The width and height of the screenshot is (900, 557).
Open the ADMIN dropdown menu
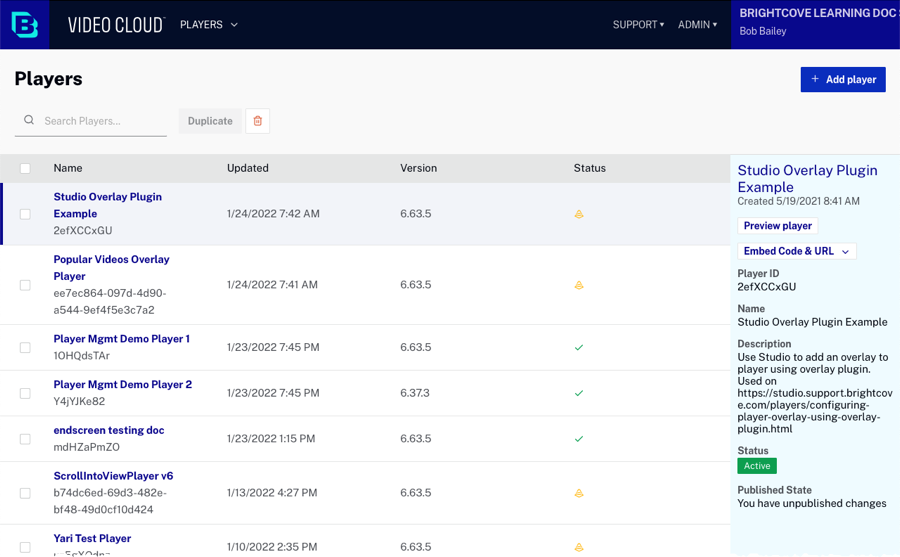[697, 24]
